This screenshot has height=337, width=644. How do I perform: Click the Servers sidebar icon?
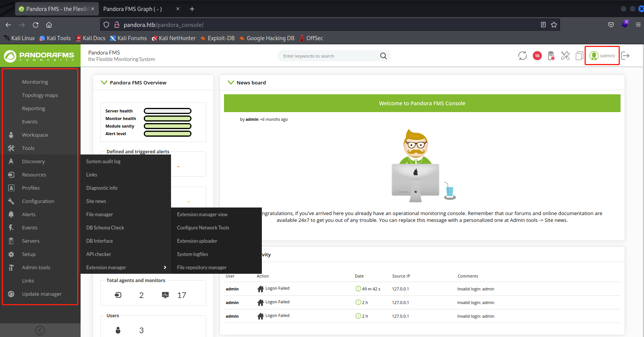[x=11, y=241]
